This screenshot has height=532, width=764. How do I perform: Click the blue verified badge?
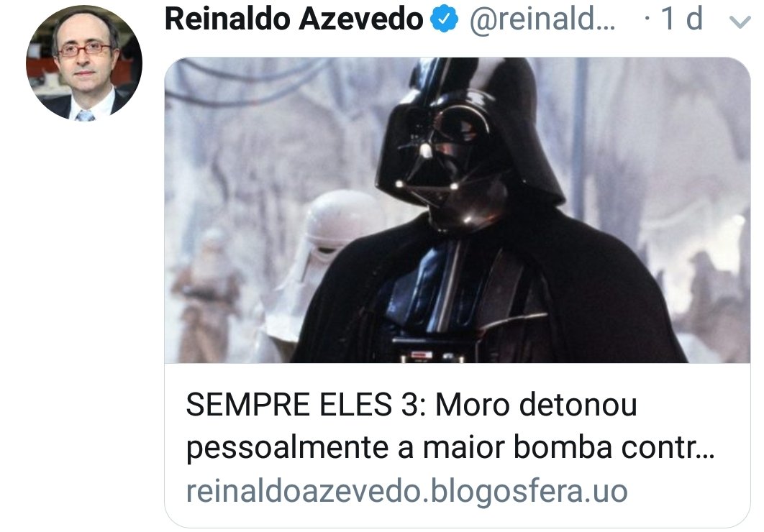tap(444, 19)
